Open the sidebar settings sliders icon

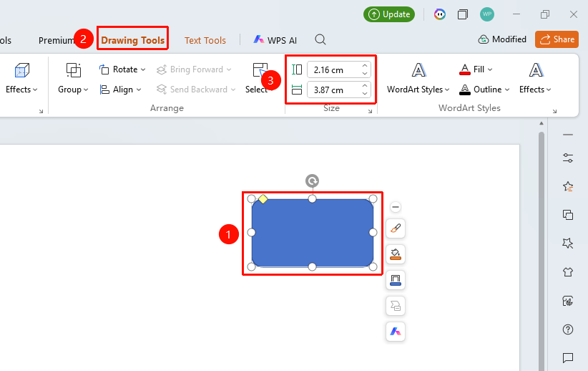tap(568, 158)
